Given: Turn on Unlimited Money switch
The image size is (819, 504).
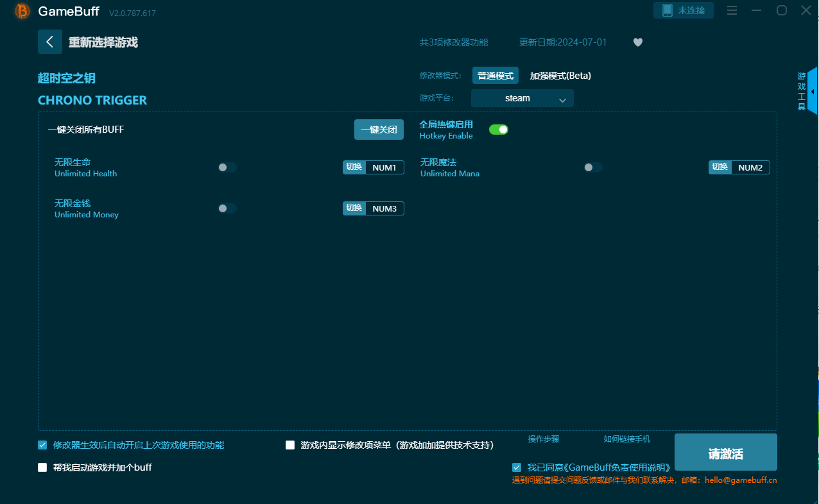Looking at the screenshot, I should [x=227, y=208].
